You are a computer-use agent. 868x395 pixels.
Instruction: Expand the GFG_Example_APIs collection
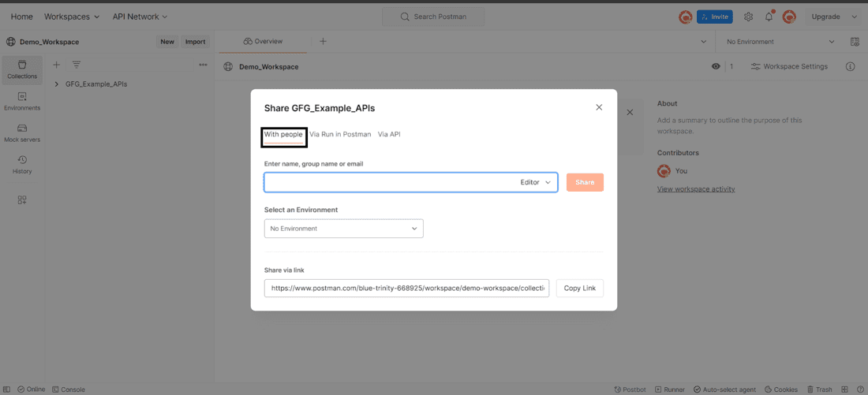[x=57, y=84]
